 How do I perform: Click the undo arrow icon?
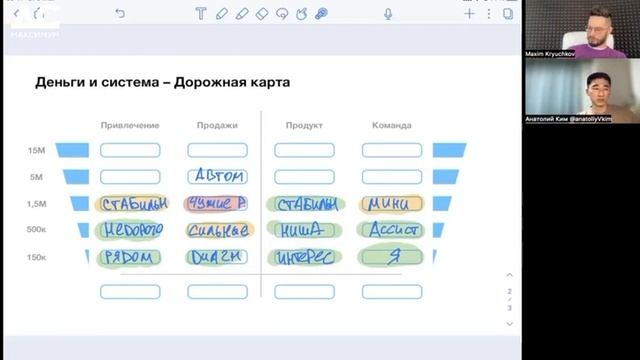click(120, 14)
